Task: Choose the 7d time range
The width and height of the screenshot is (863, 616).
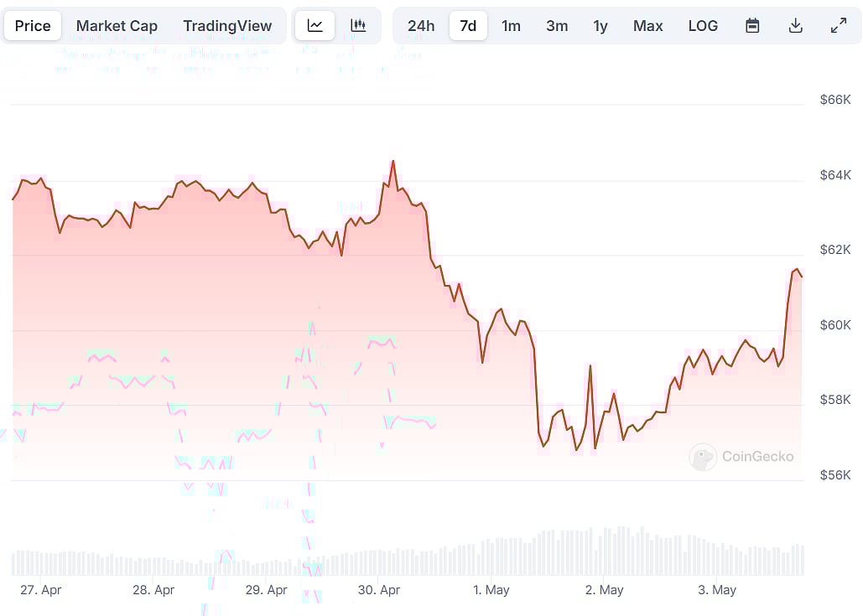Action: click(468, 26)
